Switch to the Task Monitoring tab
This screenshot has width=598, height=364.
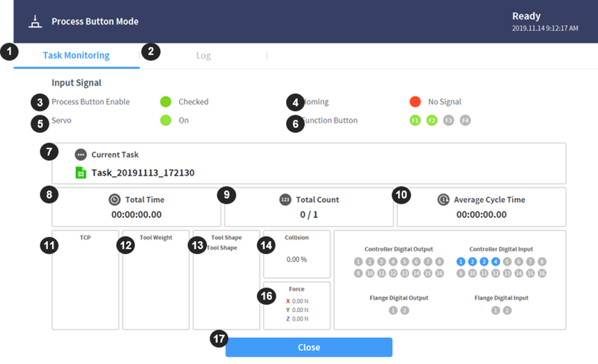pos(76,56)
